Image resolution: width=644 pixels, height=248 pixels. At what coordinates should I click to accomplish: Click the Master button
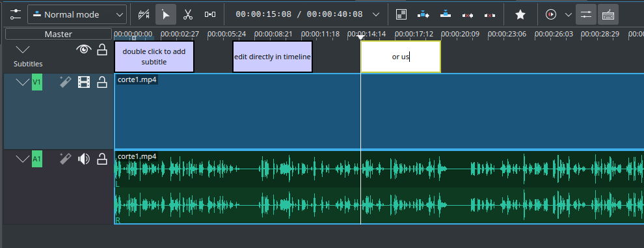(59, 34)
